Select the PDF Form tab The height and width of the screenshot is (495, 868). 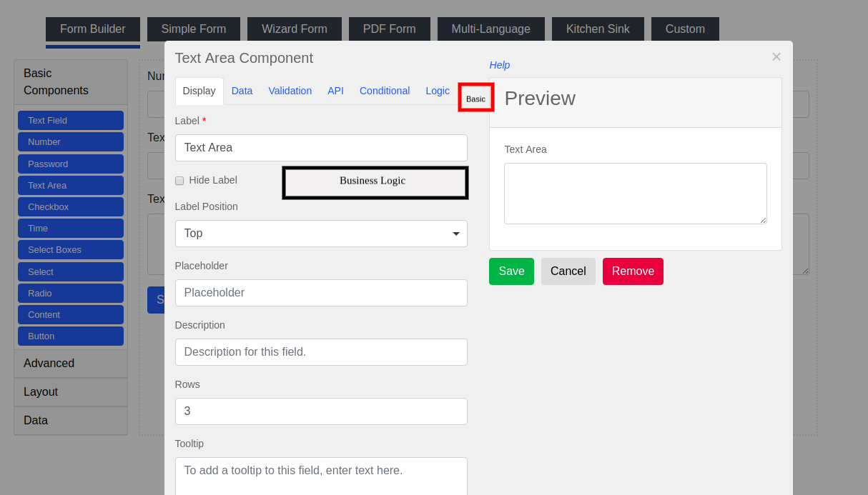tap(389, 29)
